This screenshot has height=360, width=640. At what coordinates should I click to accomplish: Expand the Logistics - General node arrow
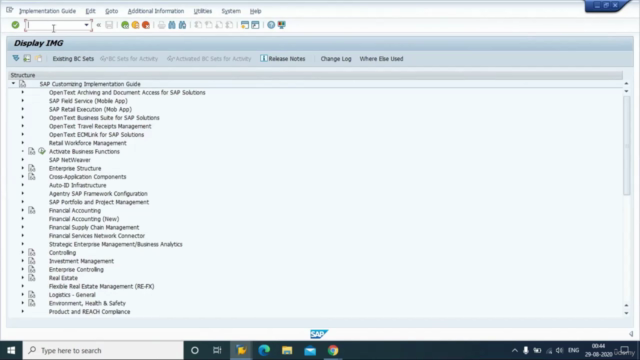click(22, 294)
